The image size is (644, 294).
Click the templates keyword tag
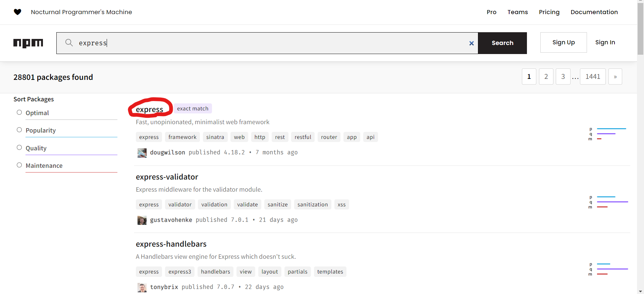[330, 272]
